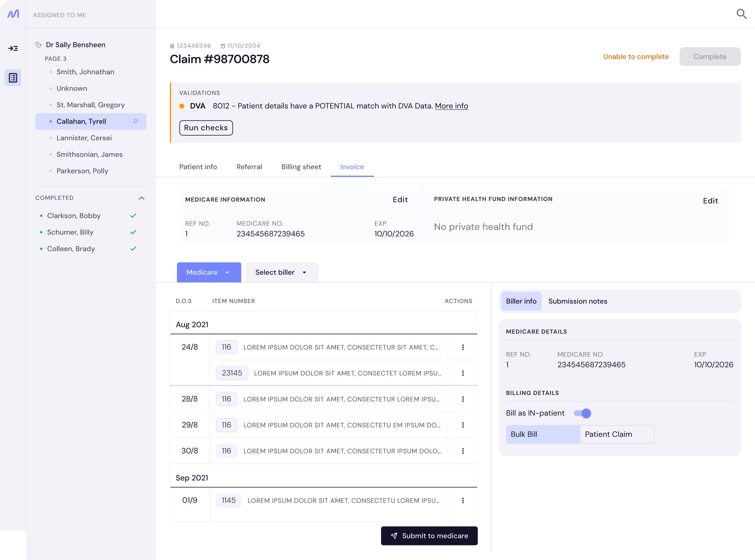This screenshot has height=560, width=755.
Task: Click Medicare number in Medicare Information card
Action: click(271, 234)
